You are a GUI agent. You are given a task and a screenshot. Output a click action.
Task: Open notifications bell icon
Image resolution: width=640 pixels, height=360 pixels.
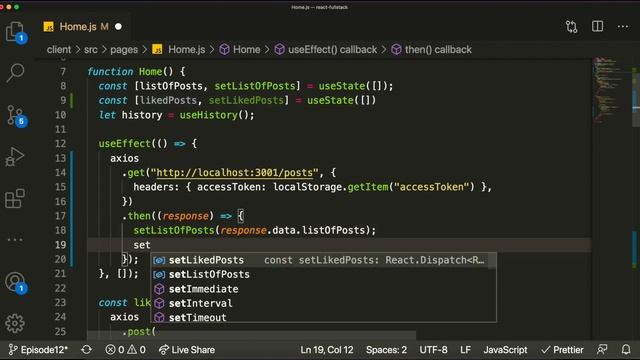[x=626, y=350]
